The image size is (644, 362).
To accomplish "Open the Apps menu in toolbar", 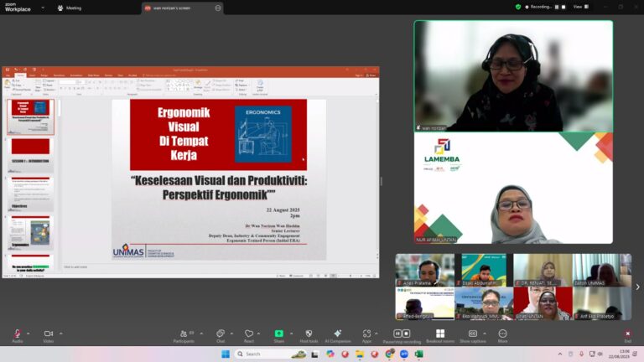I will coord(366,334).
